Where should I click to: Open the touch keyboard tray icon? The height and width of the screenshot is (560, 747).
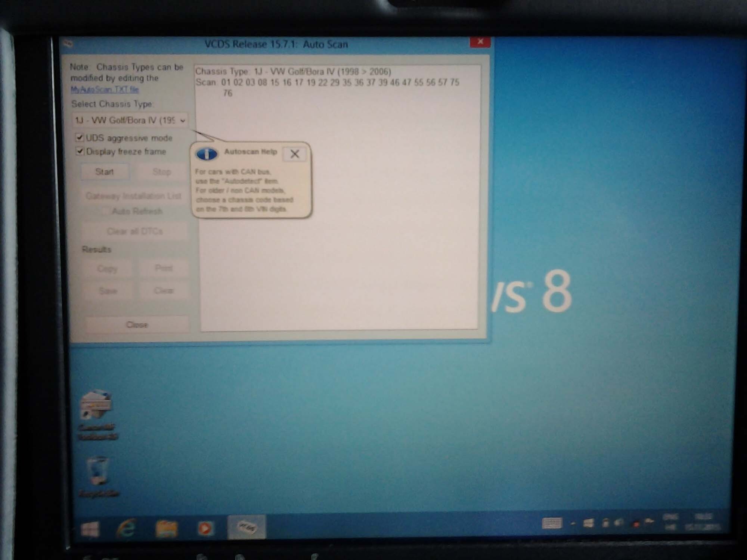(552, 523)
